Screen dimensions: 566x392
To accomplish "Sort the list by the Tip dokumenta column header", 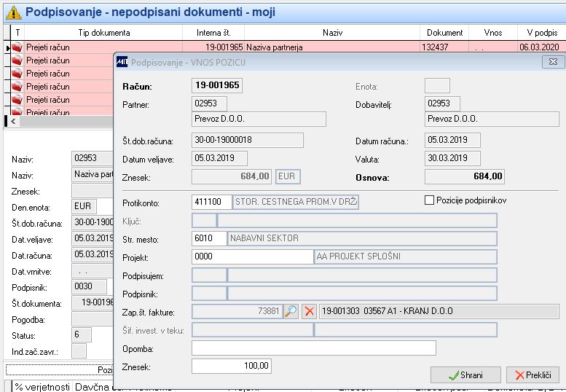I will 104,33.
